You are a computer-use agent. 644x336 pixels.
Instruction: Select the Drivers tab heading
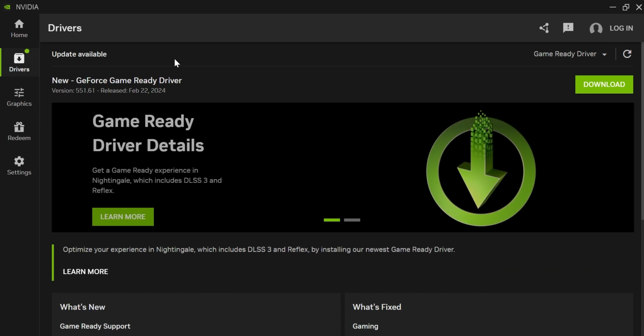[65, 28]
